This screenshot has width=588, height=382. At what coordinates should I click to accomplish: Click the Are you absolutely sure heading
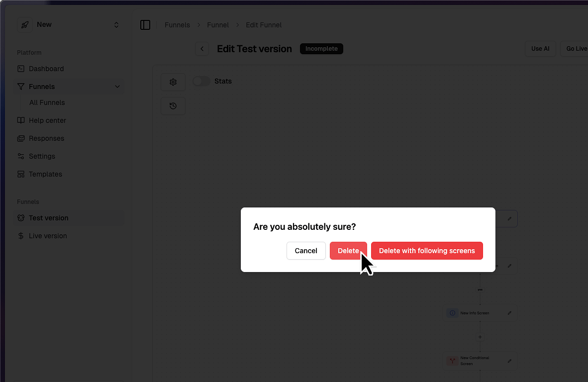pyautogui.click(x=304, y=227)
